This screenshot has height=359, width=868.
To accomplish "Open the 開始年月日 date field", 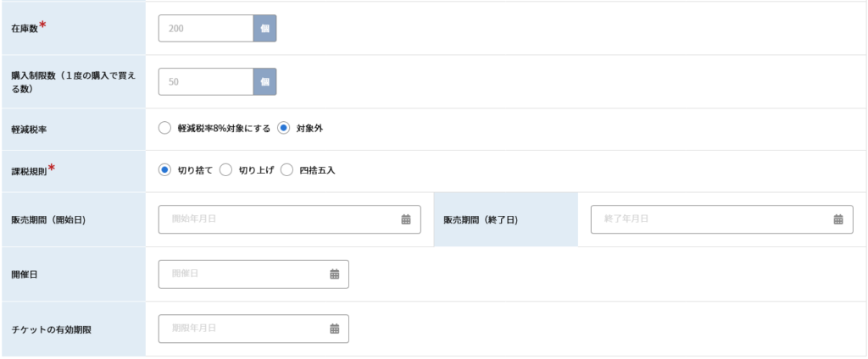I will click(x=290, y=219).
